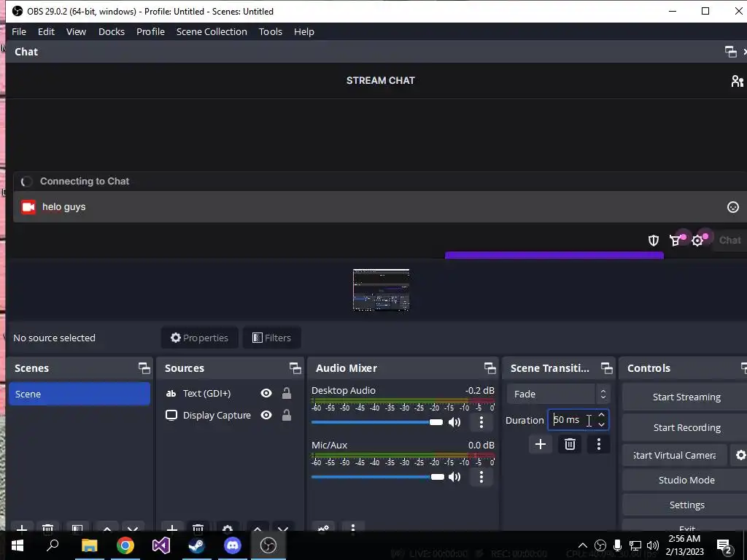This screenshot has width=747, height=560.
Task: Open source Filters button
Action: [271, 338]
